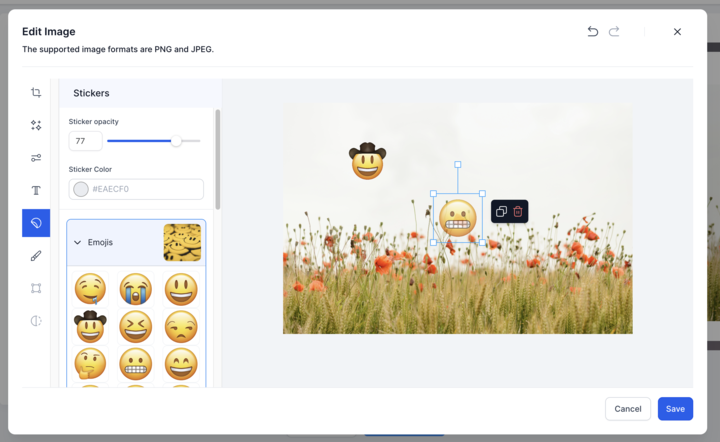Add the cowboy hat emoji sticker
The image size is (720, 442).
point(90,326)
